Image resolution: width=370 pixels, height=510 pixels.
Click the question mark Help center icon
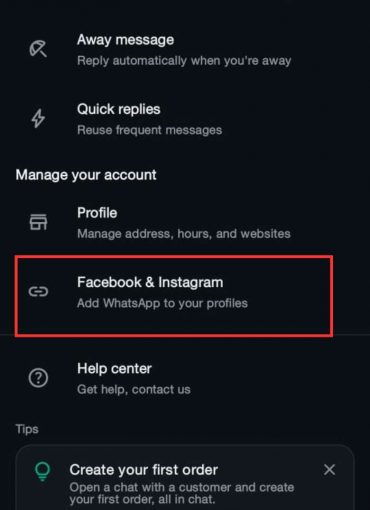tap(38, 378)
